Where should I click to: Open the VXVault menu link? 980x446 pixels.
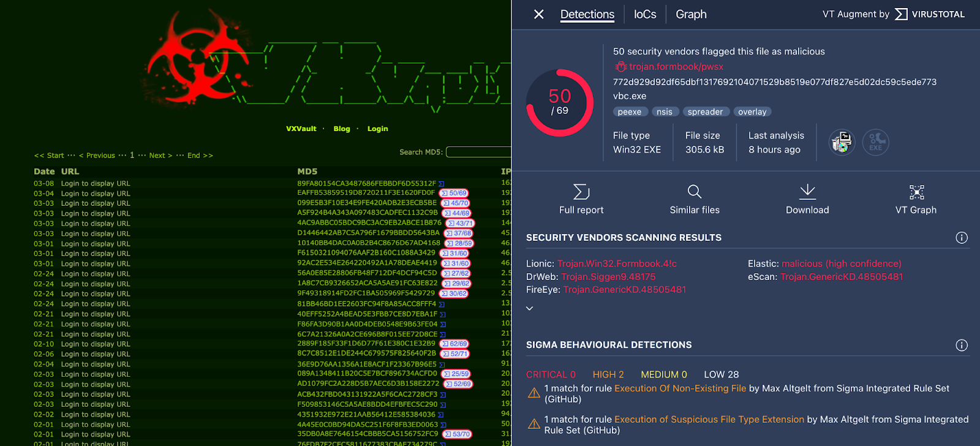pos(301,129)
